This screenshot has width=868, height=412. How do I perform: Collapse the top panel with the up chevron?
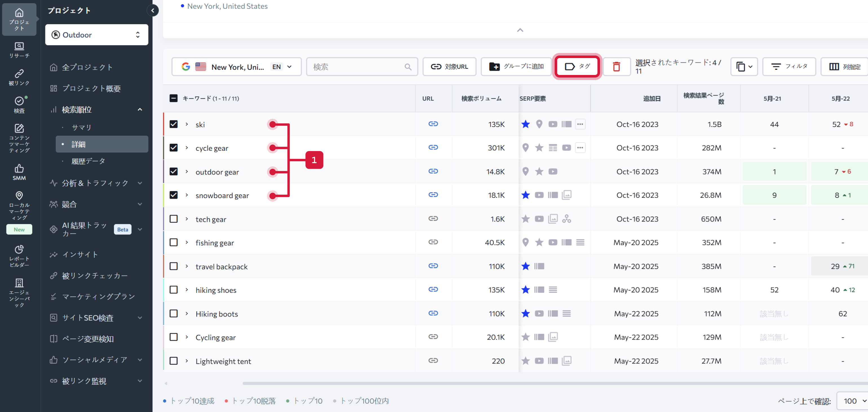click(x=520, y=30)
